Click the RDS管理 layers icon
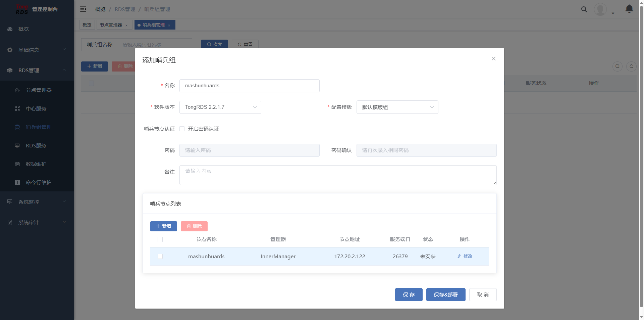 point(10,71)
